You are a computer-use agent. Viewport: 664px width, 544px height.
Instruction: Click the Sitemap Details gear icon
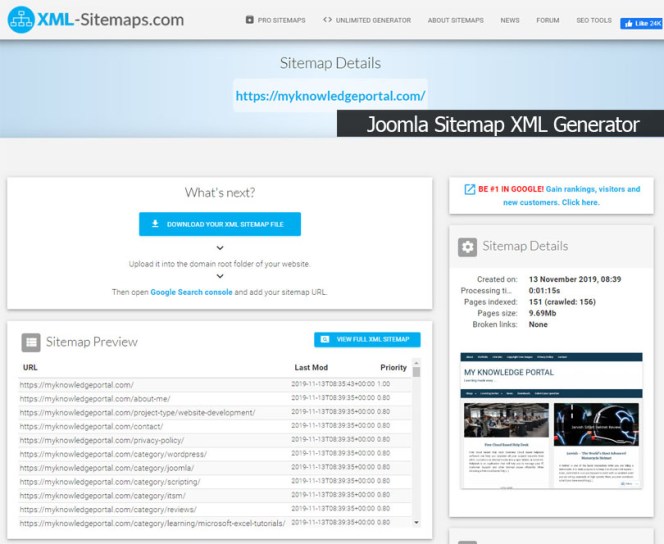tap(468, 247)
